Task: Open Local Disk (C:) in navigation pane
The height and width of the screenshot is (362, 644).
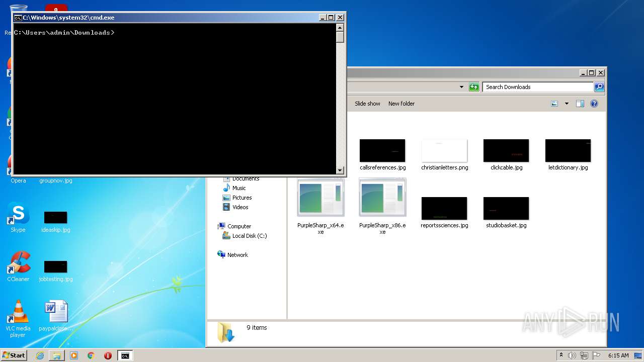Action: click(x=250, y=236)
